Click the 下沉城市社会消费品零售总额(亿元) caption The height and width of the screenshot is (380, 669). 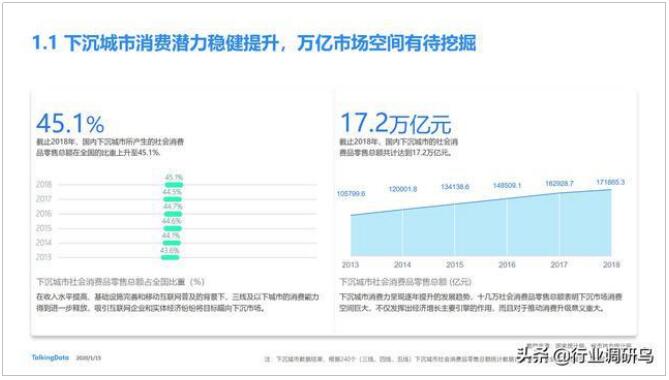tap(405, 282)
